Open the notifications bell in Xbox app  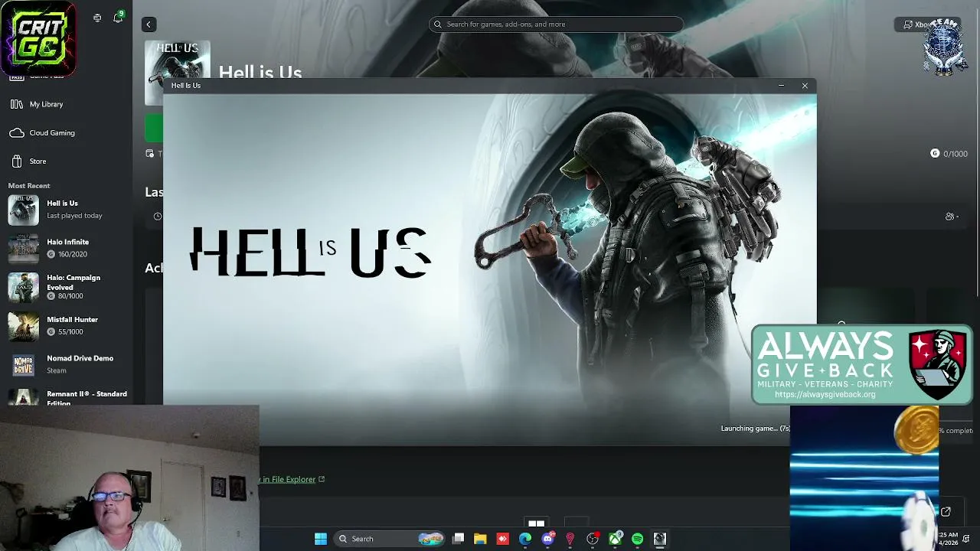(118, 18)
